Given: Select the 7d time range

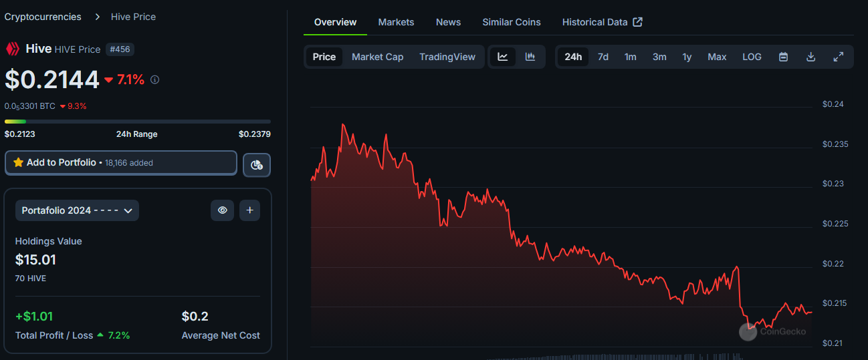Looking at the screenshot, I should [x=603, y=57].
